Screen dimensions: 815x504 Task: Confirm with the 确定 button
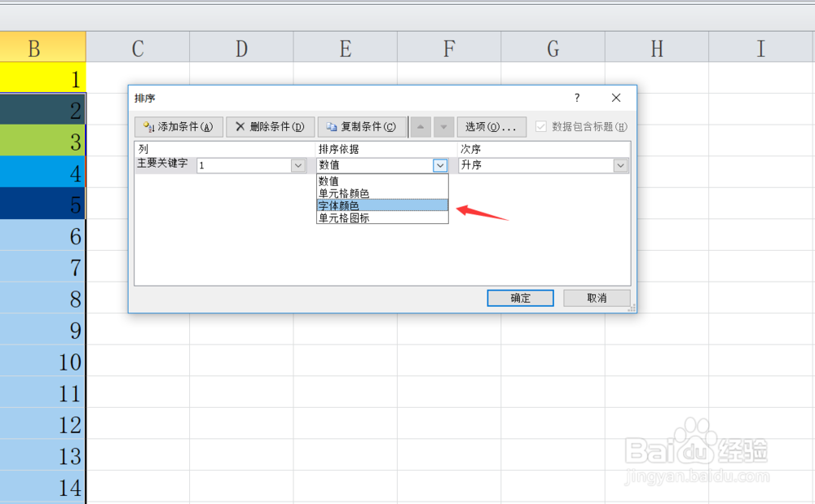click(x=520, y=298)
